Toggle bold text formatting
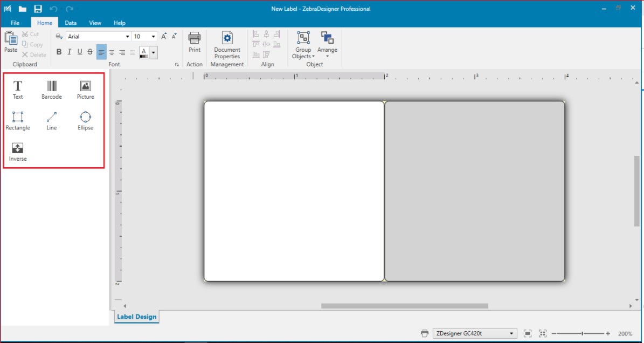The height and width of the screenshot is (343, 644). [x=59, y=52]
